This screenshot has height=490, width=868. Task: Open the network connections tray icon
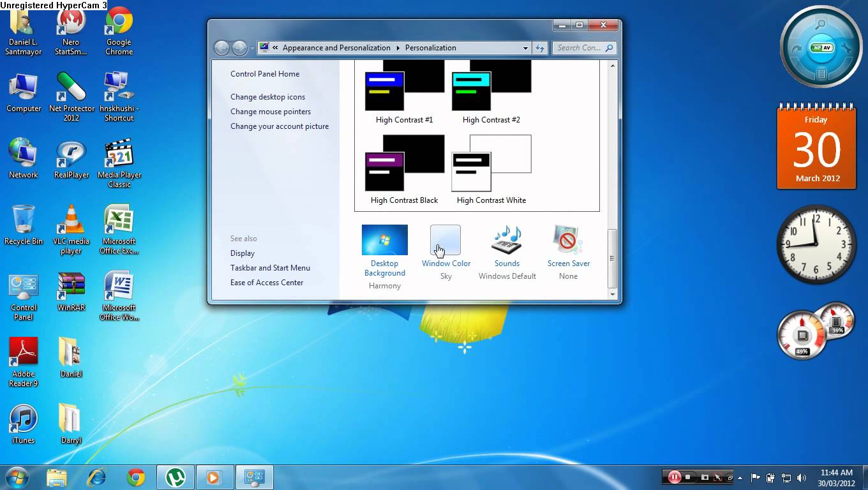click(x=786, y=477)
